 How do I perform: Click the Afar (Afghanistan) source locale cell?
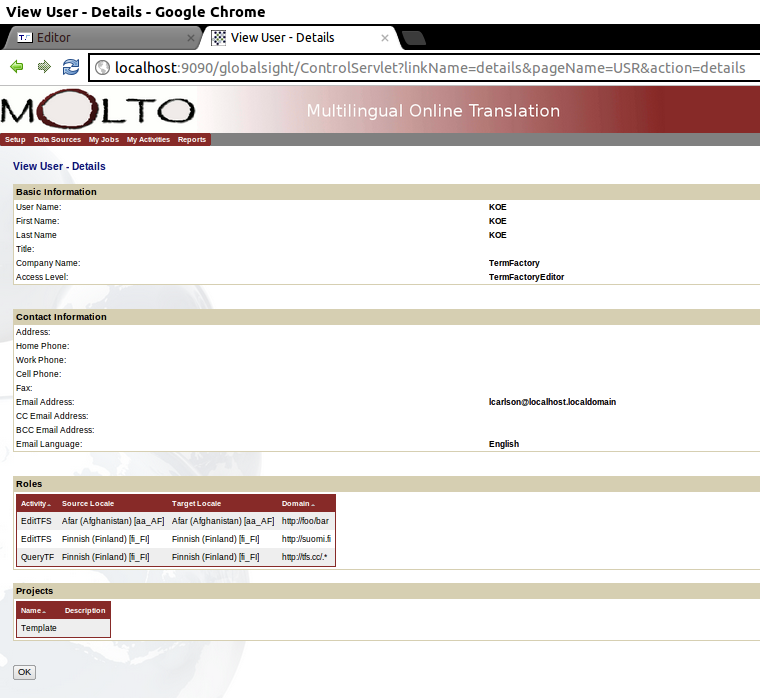click(x=113, y=521)
